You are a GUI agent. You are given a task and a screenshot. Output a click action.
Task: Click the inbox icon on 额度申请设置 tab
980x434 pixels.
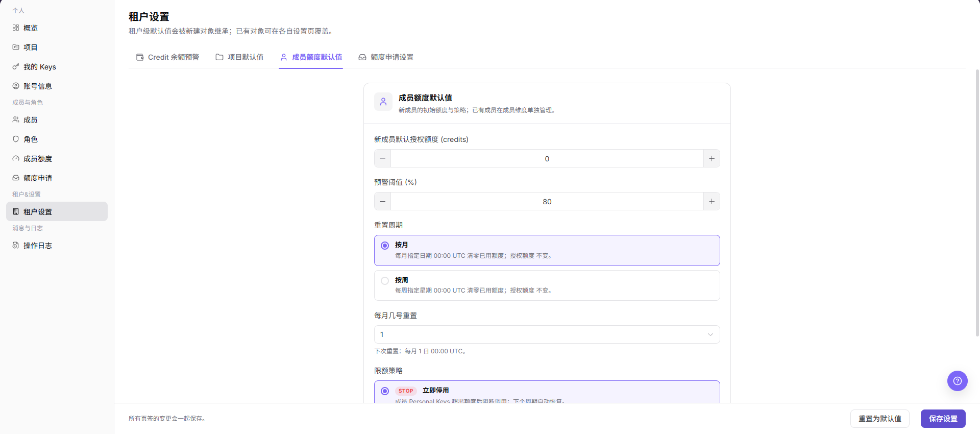pyautogui.click(x=362, y=57)
